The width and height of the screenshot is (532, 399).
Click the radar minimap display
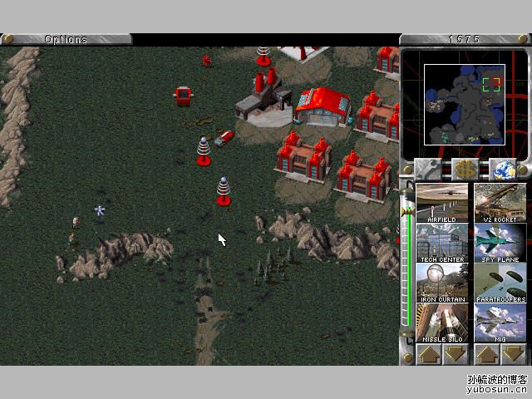click(x=465, y=105)
